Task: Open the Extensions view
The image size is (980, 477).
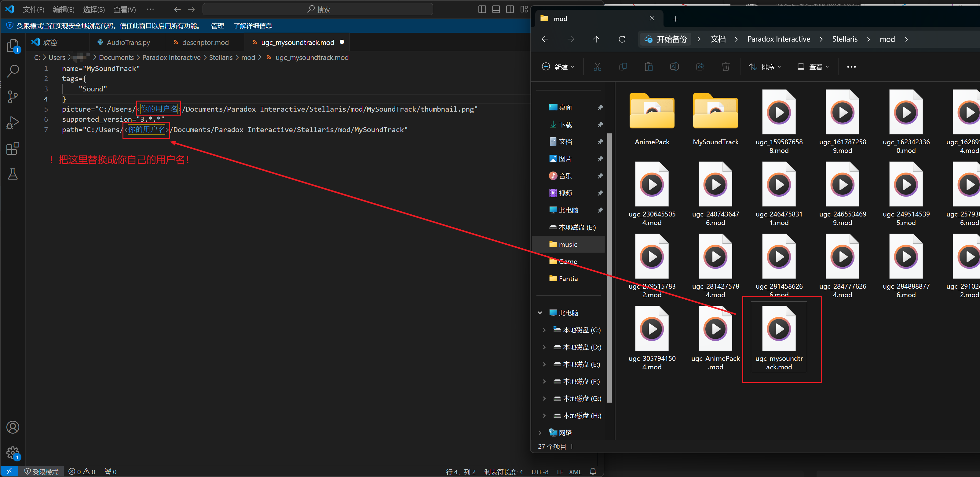Action: click(x=13, y=149)
